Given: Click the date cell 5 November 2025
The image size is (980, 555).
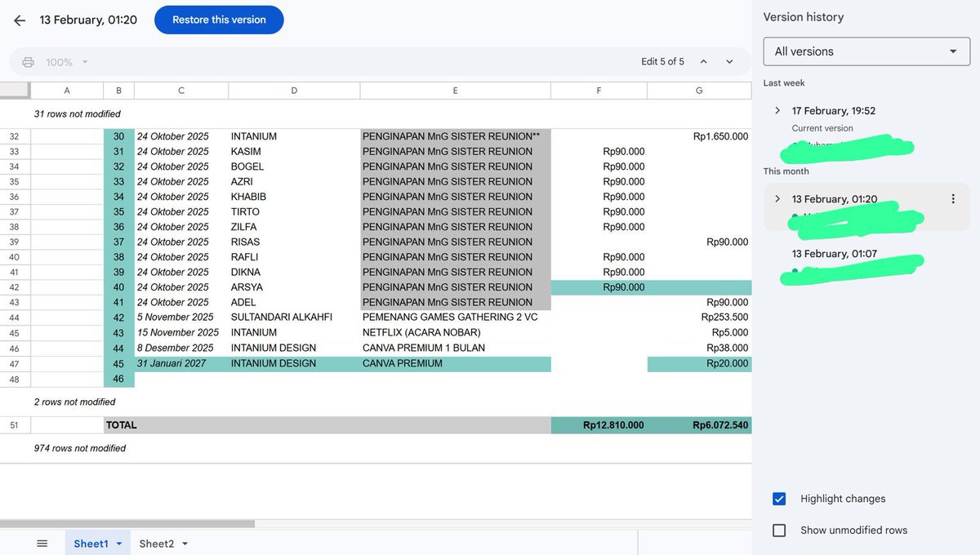Looking at the screenshot, I should pyautogui.click(x=181, y=317).
